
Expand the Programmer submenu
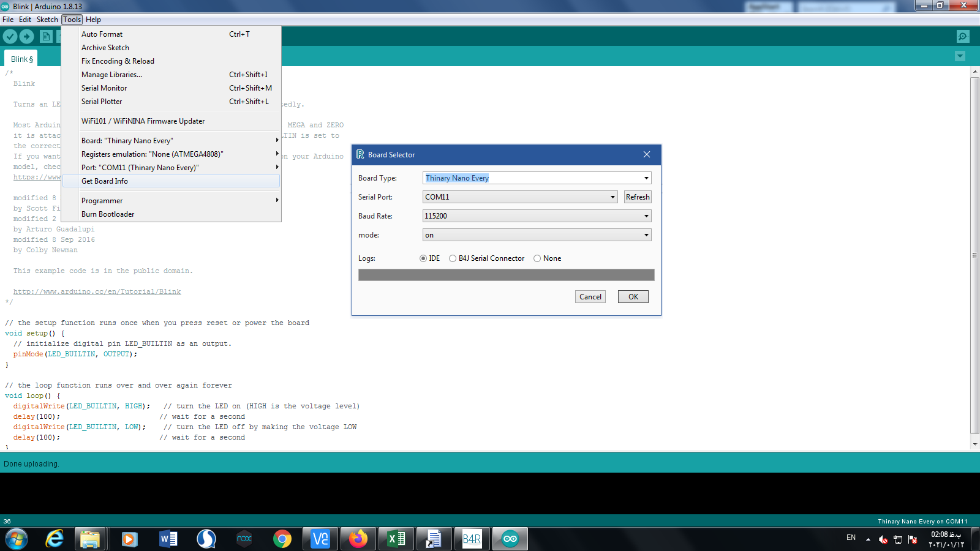point(171,201)
